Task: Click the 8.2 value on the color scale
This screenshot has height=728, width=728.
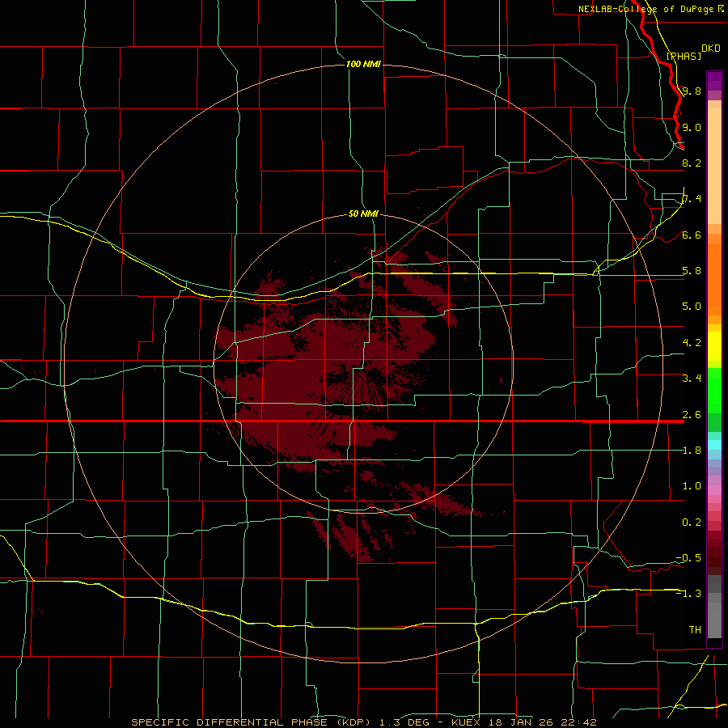Action: (692, 163)
